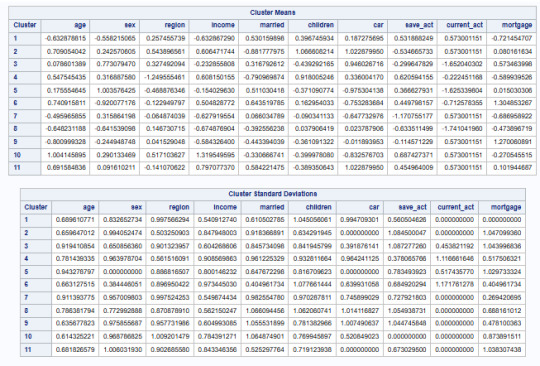The width and height of the screenshot is (540, 366).
Task: Select the "save_act" header in Cluster Means table
Action: click(x=419, y=25)
